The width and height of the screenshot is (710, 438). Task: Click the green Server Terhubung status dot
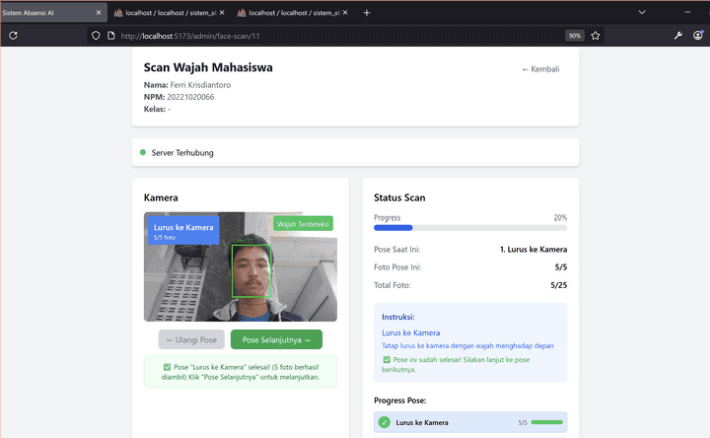point(143,153)
